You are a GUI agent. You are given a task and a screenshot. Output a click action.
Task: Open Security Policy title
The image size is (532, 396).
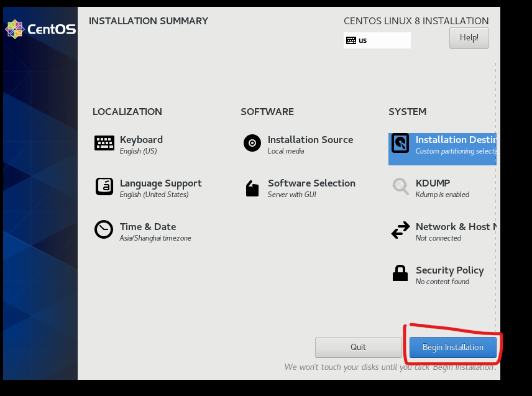point(449,270)
